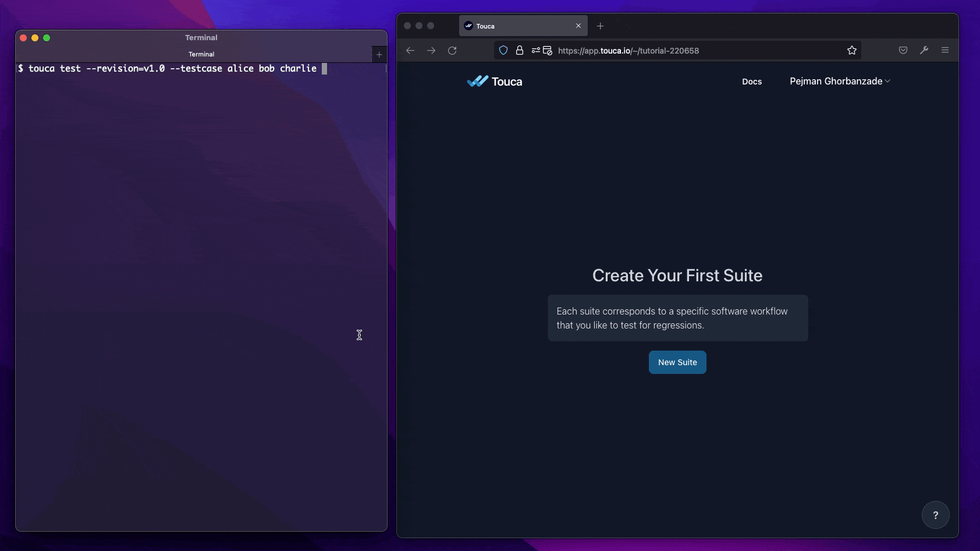Reload the Touca page
Screen dimensions: 980x551
pyautogui.click(x=452, y=51)
